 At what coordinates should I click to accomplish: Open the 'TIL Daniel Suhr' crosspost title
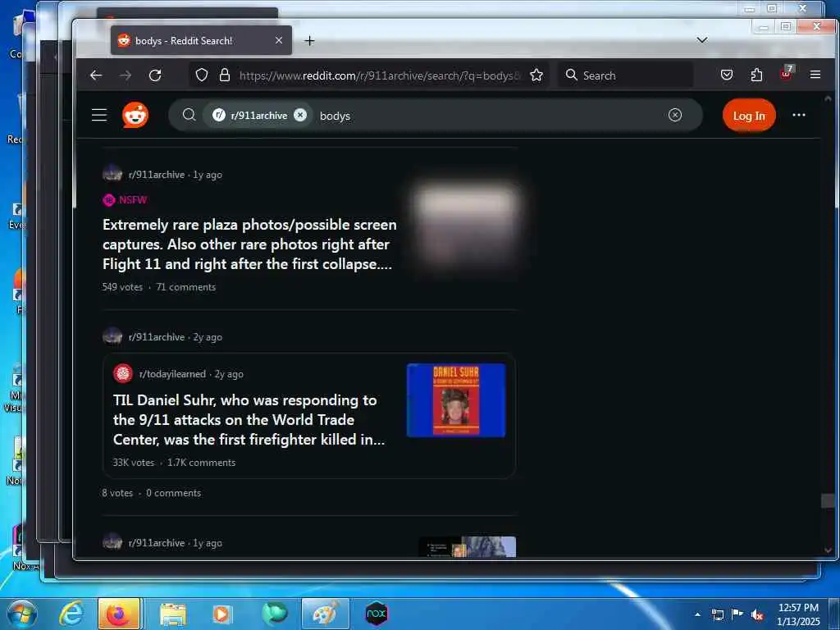tap(249, 420)
